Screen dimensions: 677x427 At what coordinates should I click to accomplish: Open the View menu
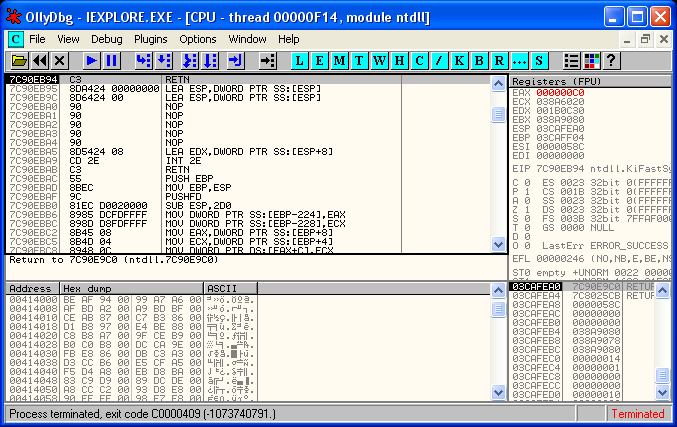pyautogui.click(x=68, y=39)
